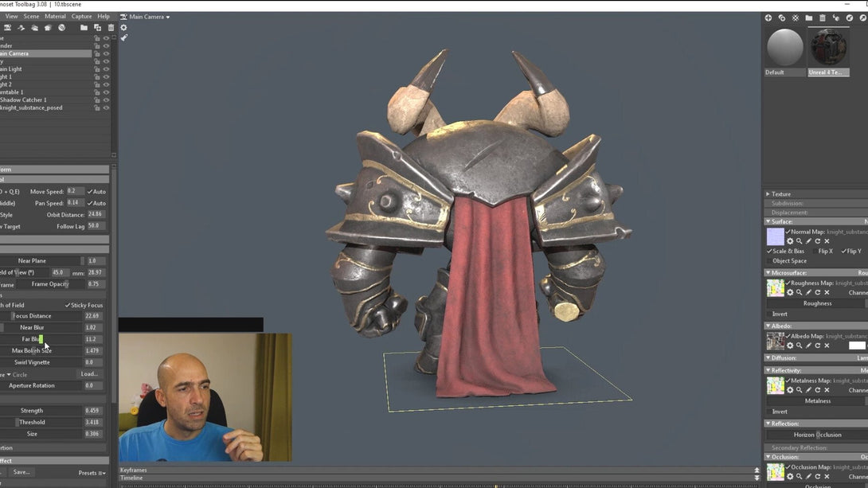The image size is (868, 488).
Task: Open the Presets dropdown
Action: point(92,473)
